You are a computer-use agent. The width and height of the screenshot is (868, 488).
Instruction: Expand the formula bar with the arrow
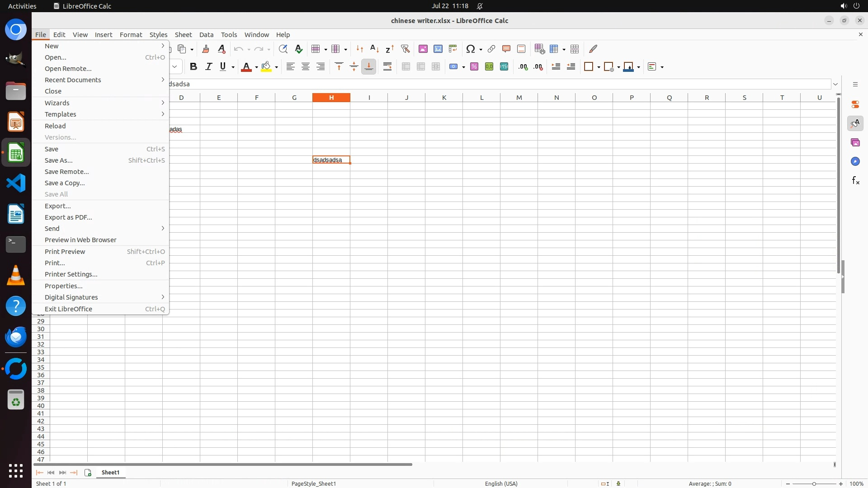(x=835, y=84)
